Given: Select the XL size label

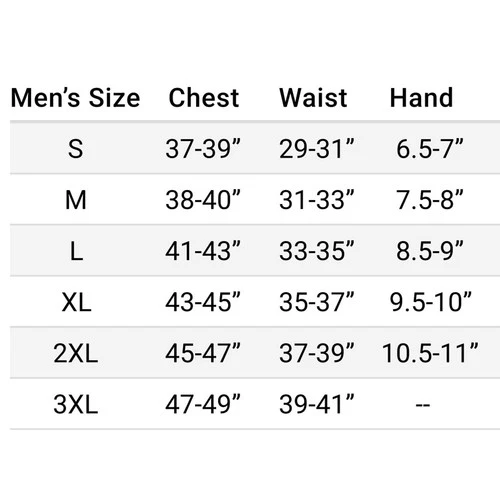Looking at the screenshot, I should point(76,302).
